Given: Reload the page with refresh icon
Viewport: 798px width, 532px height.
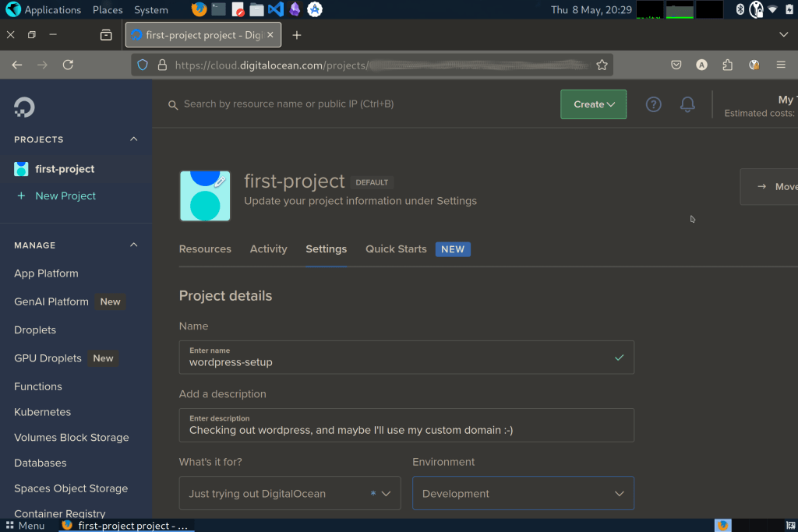Looking at the screenshot, I should pyautogui.click(x=68, y=65).
